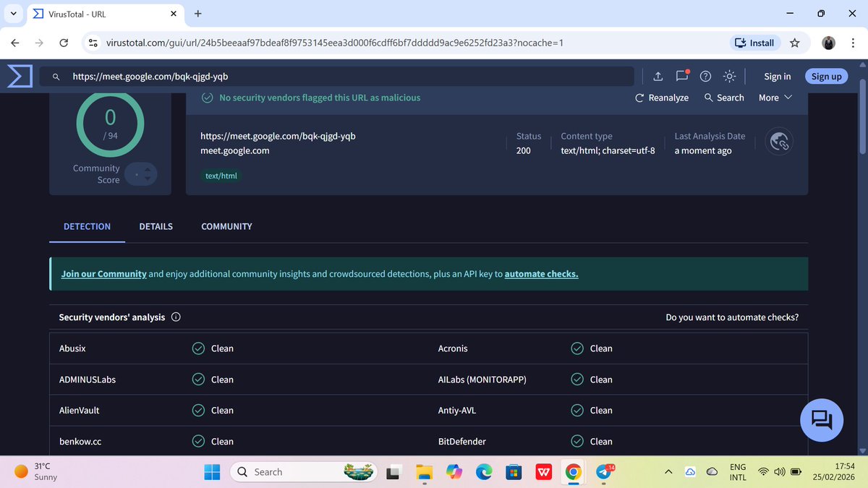Click the Community Score vote up arrow
The height and width of the screenshot is (488, 868).
pos(148,170)
